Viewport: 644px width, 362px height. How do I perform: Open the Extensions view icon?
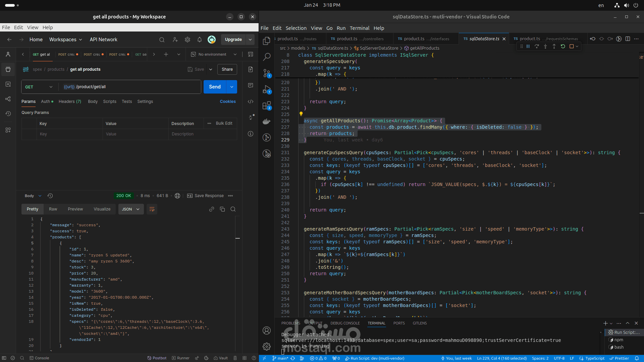click(x=267, y=106)
